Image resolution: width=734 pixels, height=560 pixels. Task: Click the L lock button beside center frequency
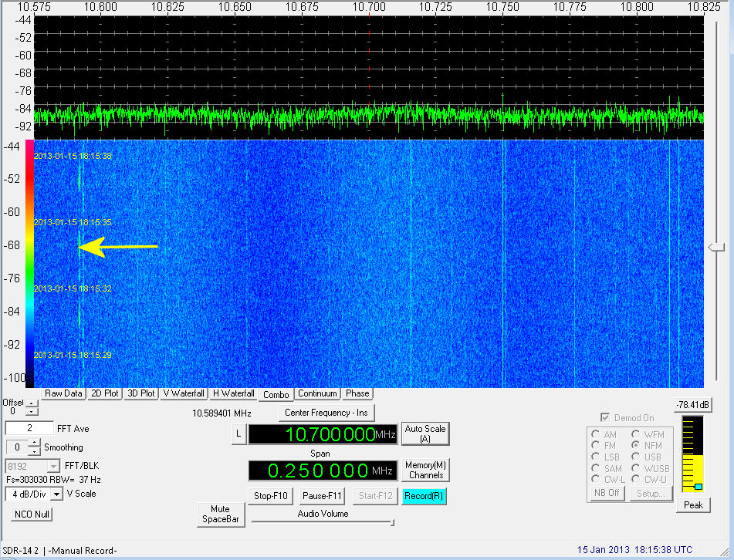click(x=238, y=435)
